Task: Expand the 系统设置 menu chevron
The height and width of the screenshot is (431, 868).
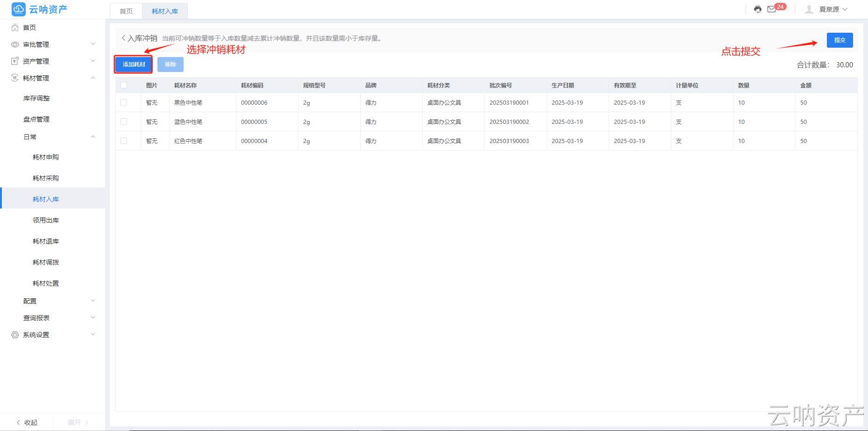Action: pyautogui.click(x=93, y=334)
